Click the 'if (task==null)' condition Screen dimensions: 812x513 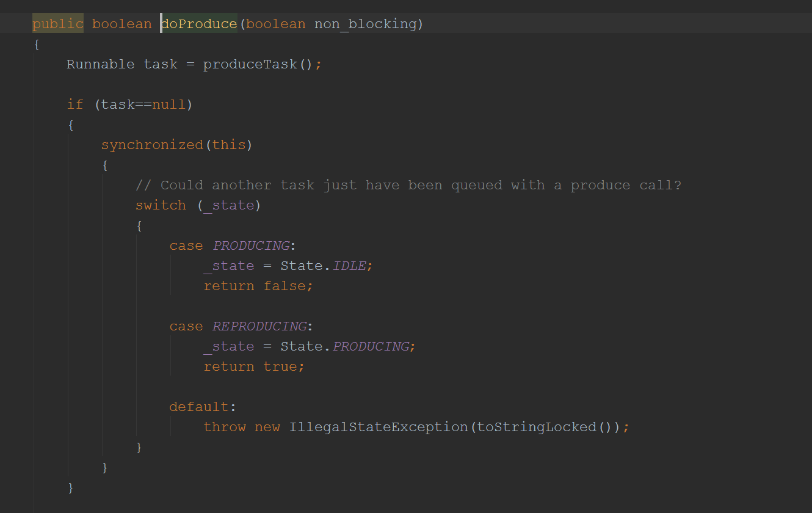pos(130,104)
